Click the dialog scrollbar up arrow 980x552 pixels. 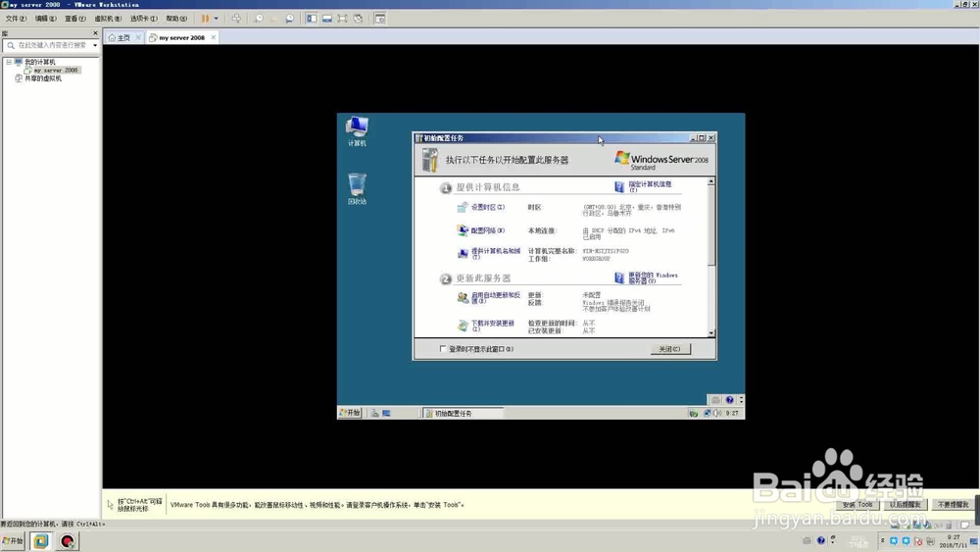[x=710, y=182]
